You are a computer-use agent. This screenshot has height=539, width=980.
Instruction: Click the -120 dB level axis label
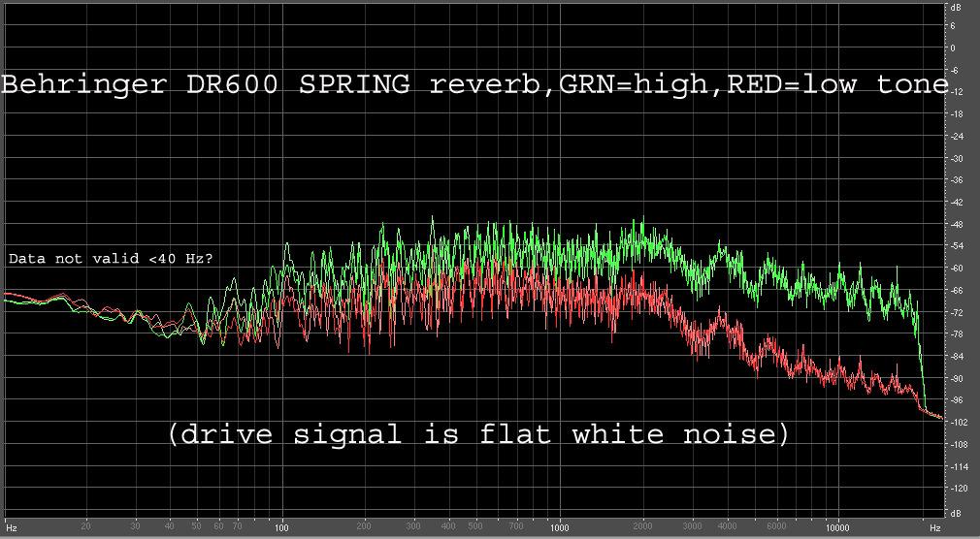point(958,489)
